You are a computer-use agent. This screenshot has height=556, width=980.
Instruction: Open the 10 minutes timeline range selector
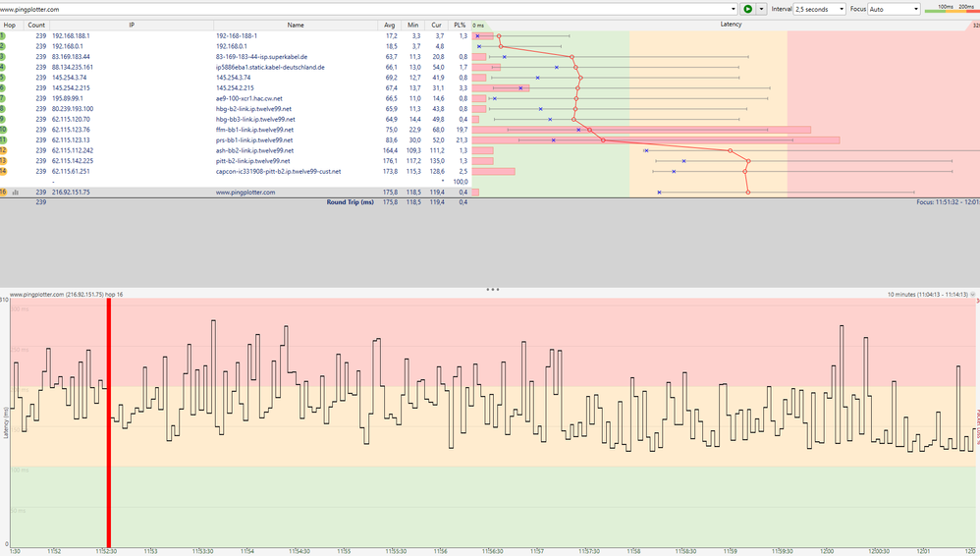928,294
